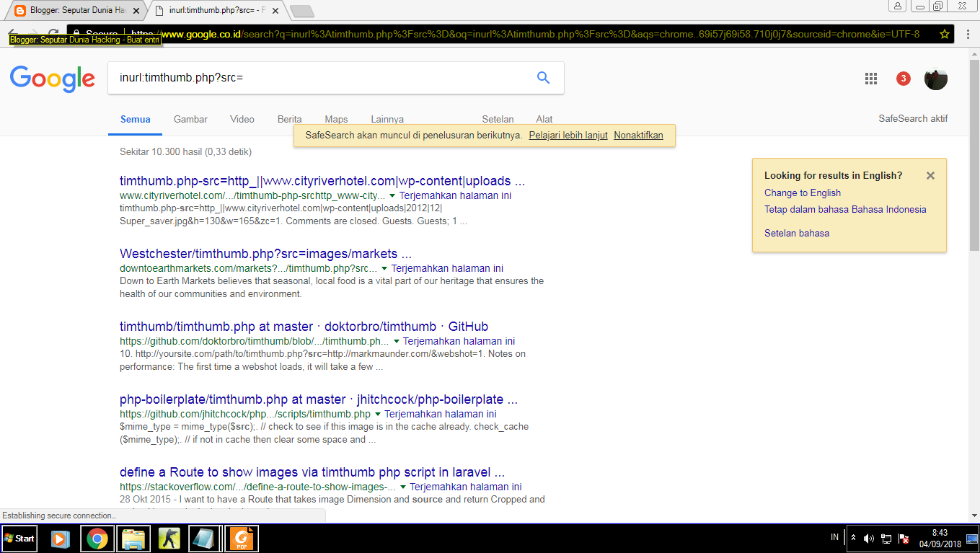Click Nonaktifkan SafeSearch link
Viewport: 980px width, 553px height.
pyautogui.click(x=638, y=136)
